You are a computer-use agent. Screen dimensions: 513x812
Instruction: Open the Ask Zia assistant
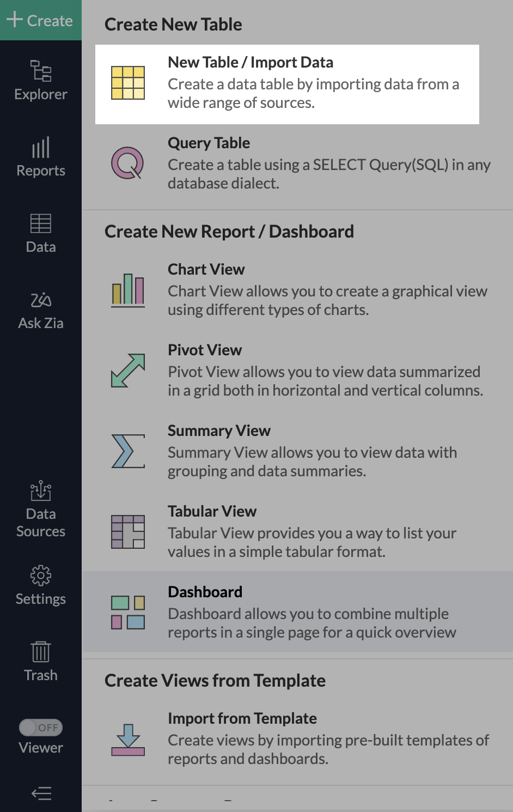pyautogui.click(x=41, y=300)
